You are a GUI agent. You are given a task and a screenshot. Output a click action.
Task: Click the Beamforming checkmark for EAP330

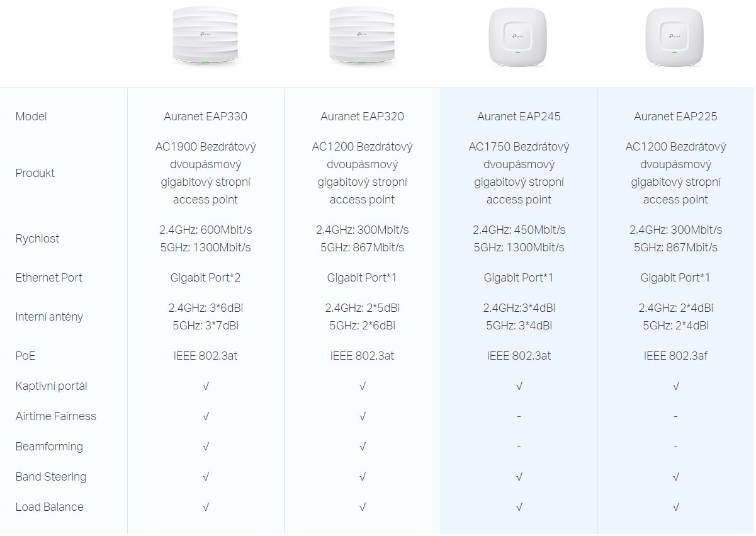pyautogui.click(x=206, y=447)
